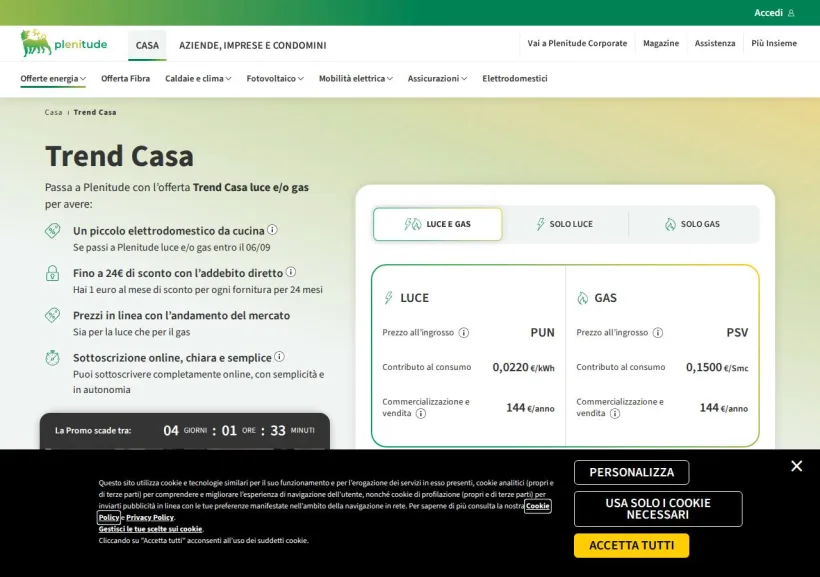Screen dimensions: 820x577
Task: Click the 0,0220 €/kWh value
Action: coord(523,368)
